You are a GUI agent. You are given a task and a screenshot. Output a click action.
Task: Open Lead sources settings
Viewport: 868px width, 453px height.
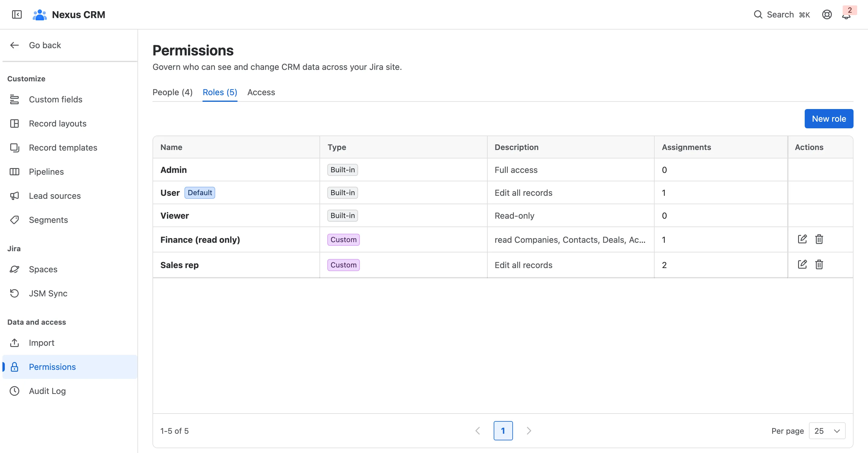click(x=70, y=196)
